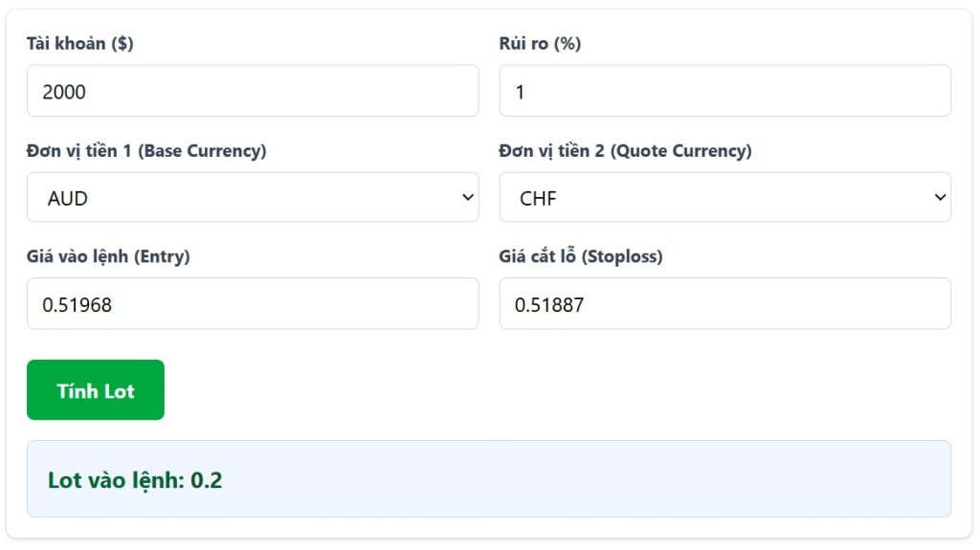Focus the Tài khoản ($) input field
980x550 pixels.
tap(253, 91)
